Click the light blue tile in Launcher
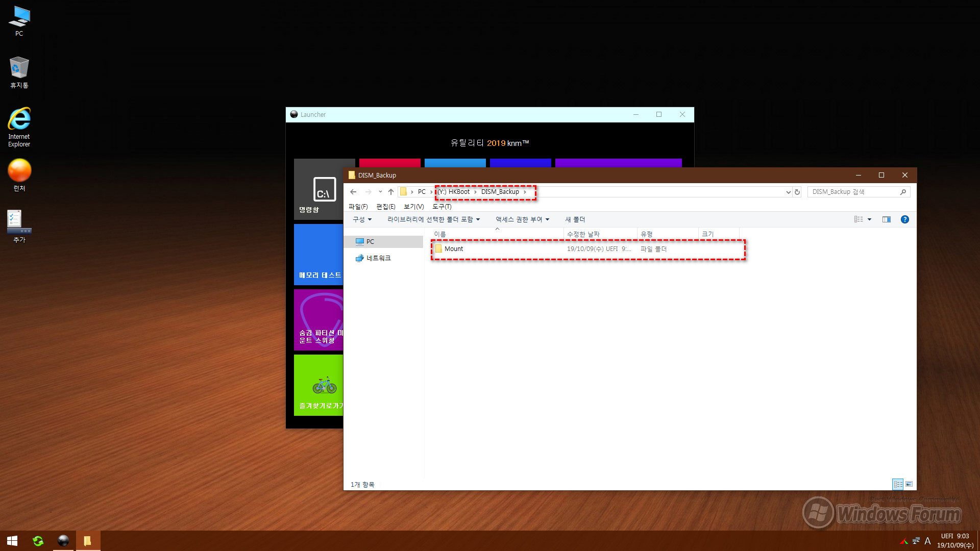 (x=455, y=163)
